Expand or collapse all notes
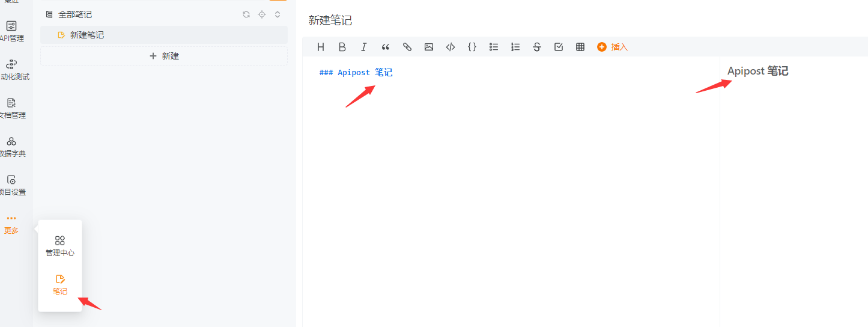This screenshot has width=868, height=327. click(278, 14)
